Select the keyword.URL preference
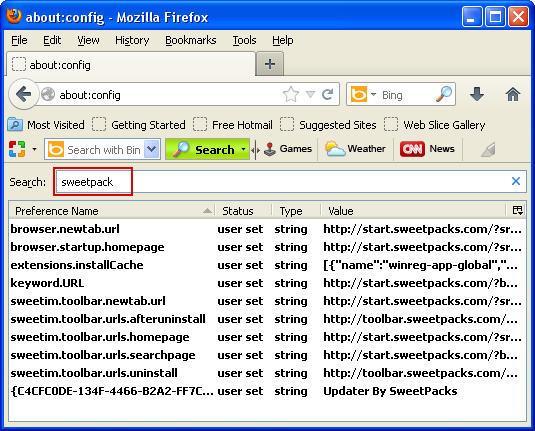The height and width of the screenshot is (431, 535). click(x=267, y=283)
